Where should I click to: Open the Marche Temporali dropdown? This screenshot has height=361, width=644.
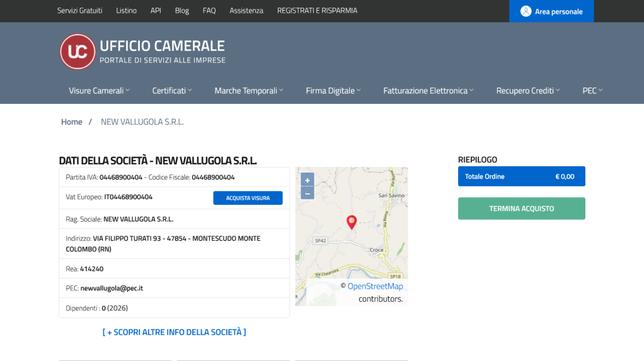click(249, 91)
